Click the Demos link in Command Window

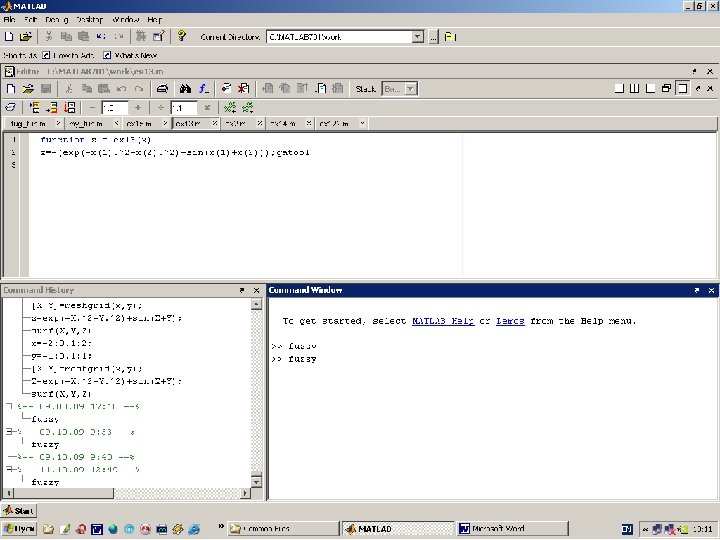510,321
